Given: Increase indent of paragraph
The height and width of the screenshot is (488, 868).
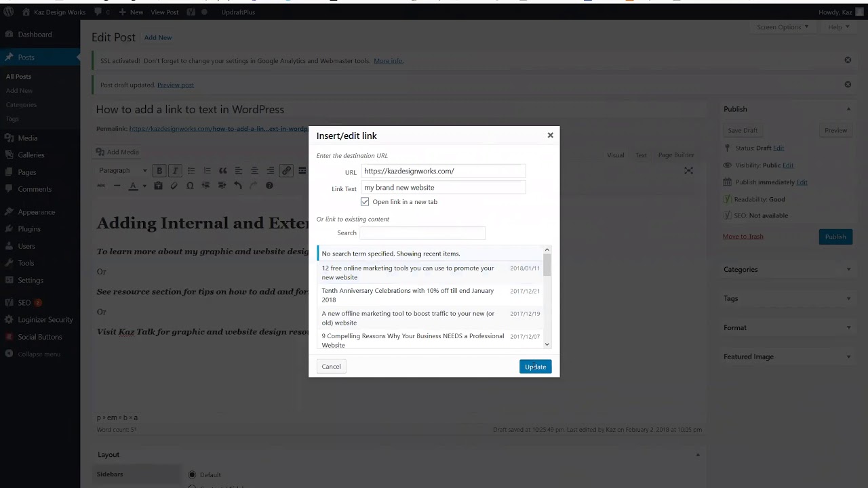Looking at the screenshot, I should click(x=222, y=186).
